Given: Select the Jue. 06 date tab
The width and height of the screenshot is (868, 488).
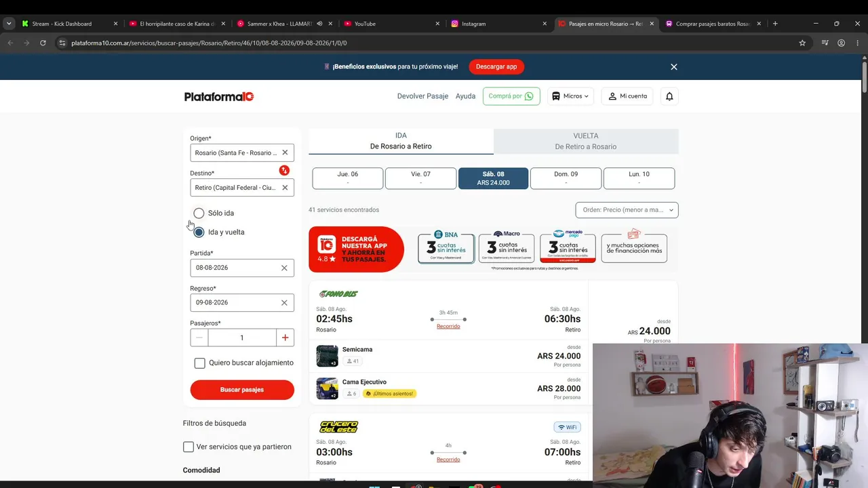Looking at the screenshot, I should (x=348, y=178).
